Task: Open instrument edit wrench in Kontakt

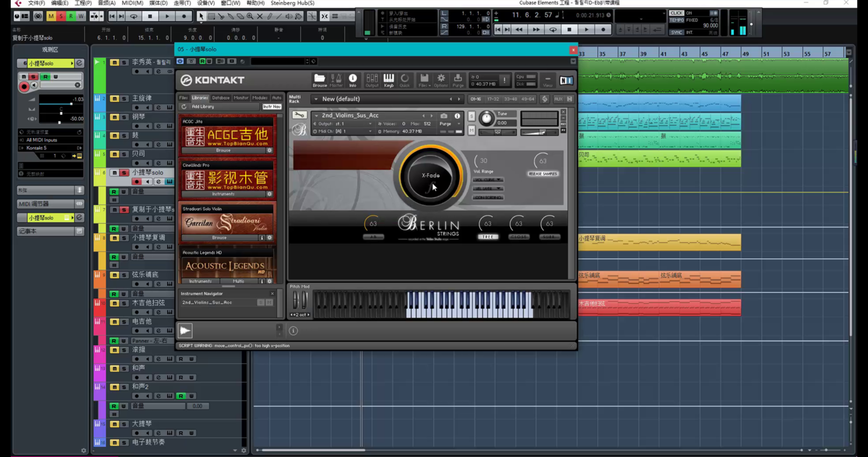Action: tap(299, 115)
